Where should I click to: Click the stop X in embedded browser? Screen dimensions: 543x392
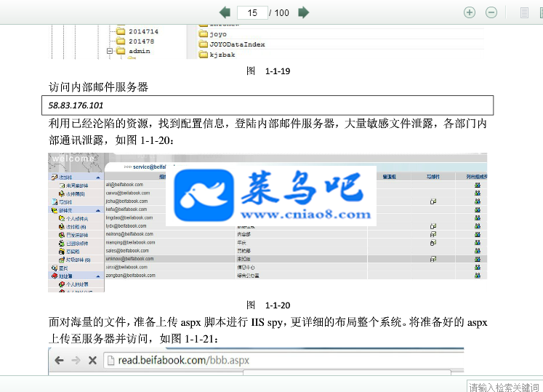click(92, 361)
